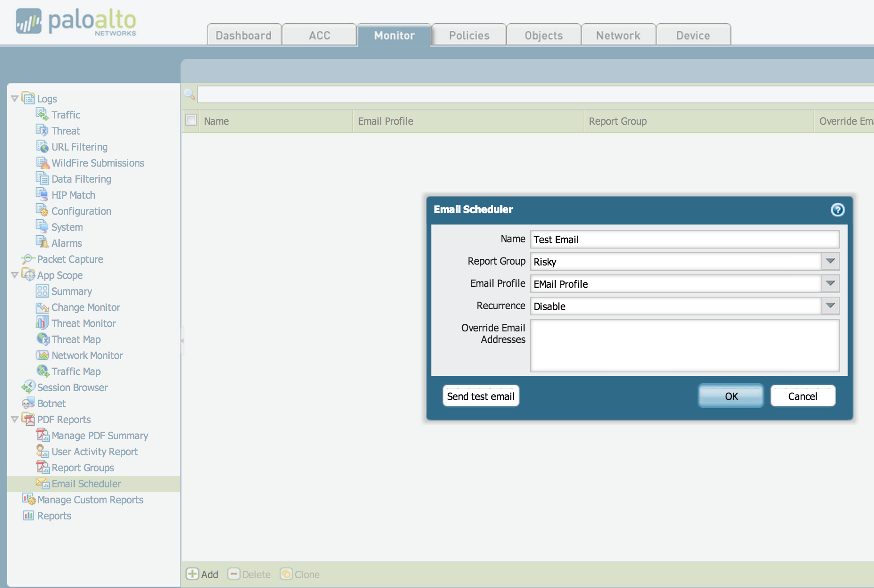This screenshot has width=874, height=588.
Task: Collapse the Logs tree section
Action: coord(15,98)
